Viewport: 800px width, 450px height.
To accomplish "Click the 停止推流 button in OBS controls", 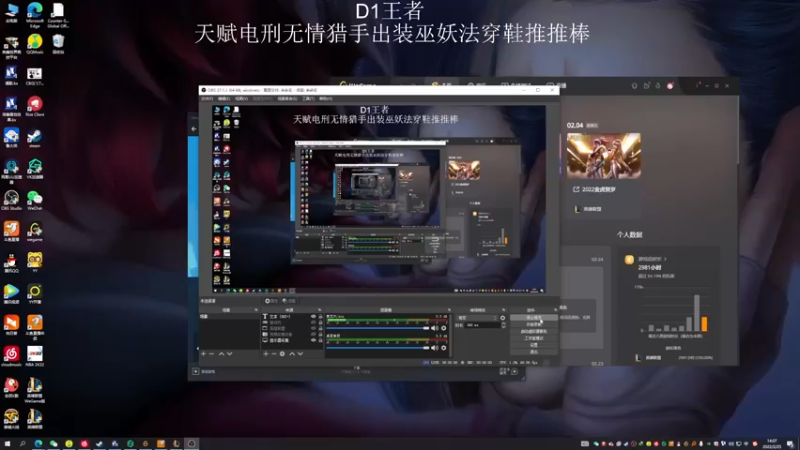I will 534,318.
